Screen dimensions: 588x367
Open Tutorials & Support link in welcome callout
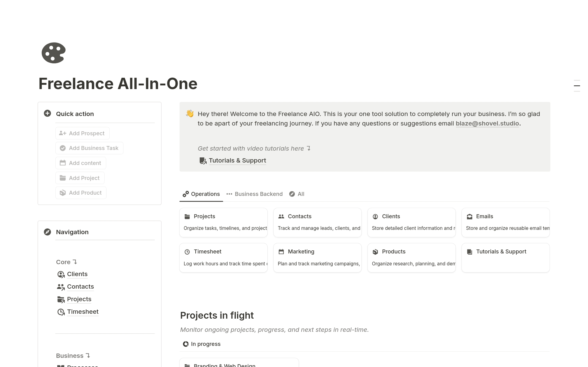coord(237,160)
